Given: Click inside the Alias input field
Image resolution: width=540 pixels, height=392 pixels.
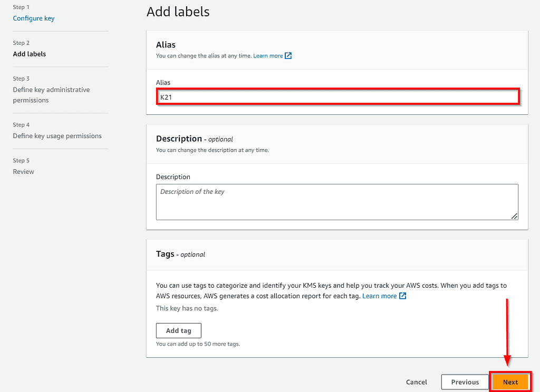Looking at the screenshot, I should click(x=337, y=96).
